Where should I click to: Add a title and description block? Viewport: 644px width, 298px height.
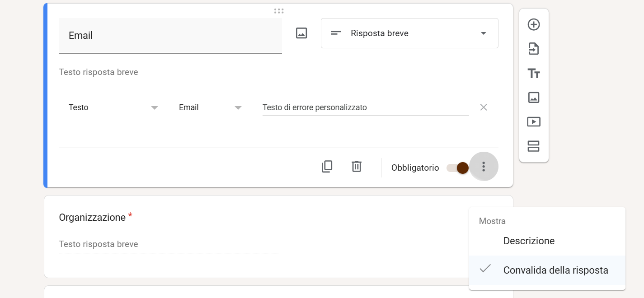click(x=534, y=73)
